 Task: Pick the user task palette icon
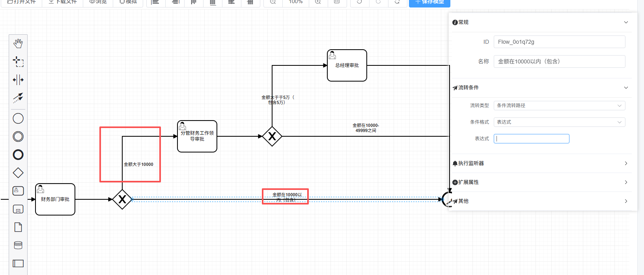(x=18, y=191)
